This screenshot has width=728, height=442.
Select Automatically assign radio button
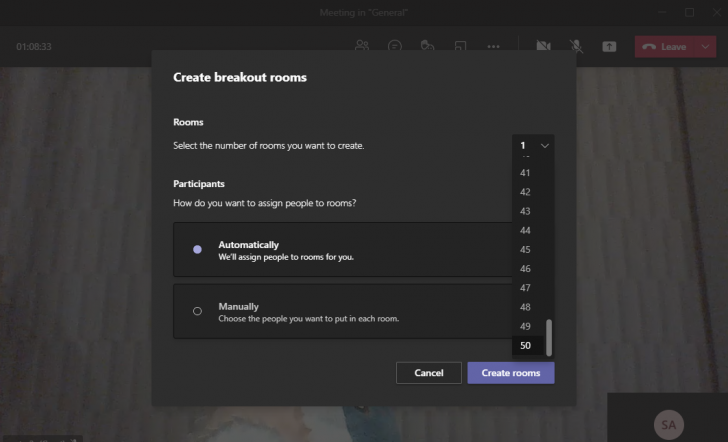197,249
